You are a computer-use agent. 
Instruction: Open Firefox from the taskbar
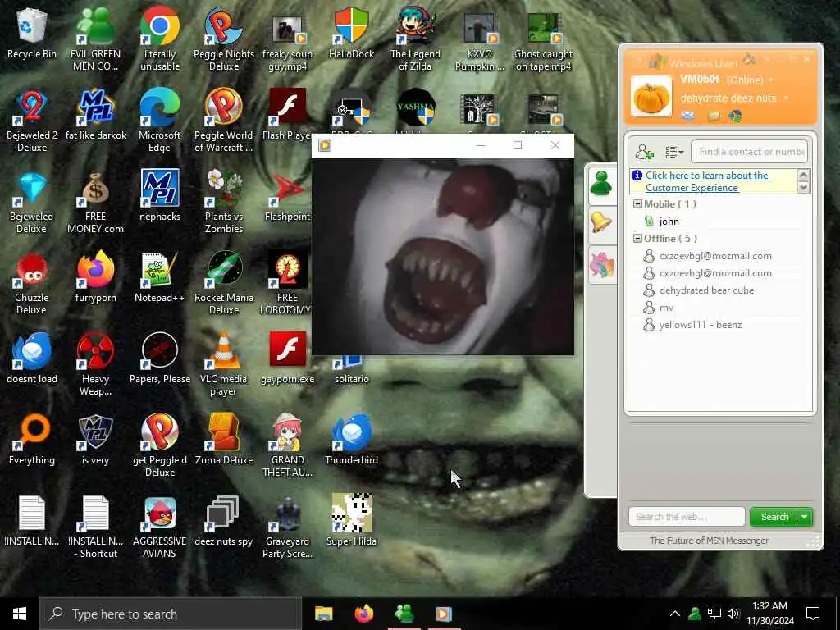click(x=363, y=614)
